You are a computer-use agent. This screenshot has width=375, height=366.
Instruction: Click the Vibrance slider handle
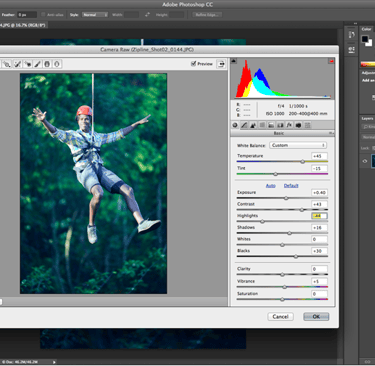(x=284, y=287)
